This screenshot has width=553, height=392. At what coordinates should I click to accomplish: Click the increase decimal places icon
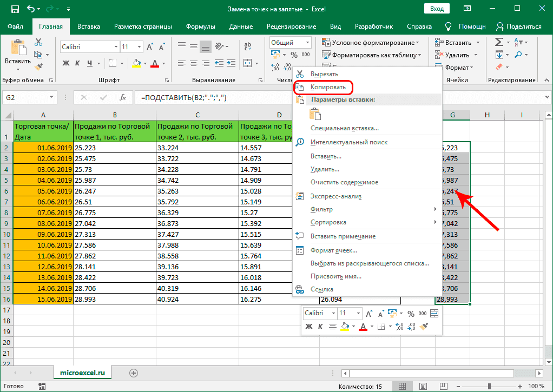275,68
